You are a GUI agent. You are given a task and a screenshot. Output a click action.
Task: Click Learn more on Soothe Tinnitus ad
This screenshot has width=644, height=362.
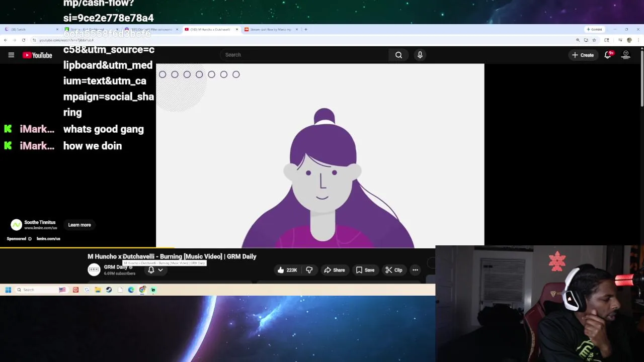tap(79, 225)
